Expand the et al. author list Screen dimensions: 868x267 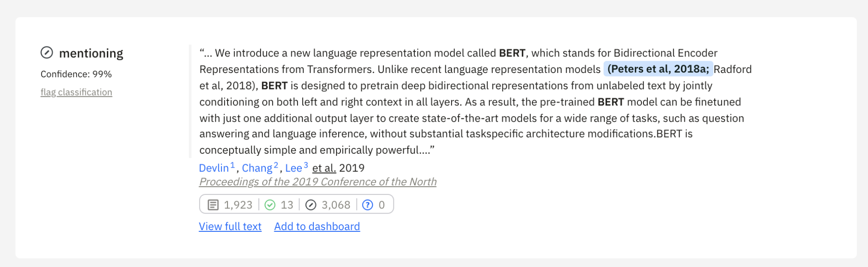[x=324, y=168]
